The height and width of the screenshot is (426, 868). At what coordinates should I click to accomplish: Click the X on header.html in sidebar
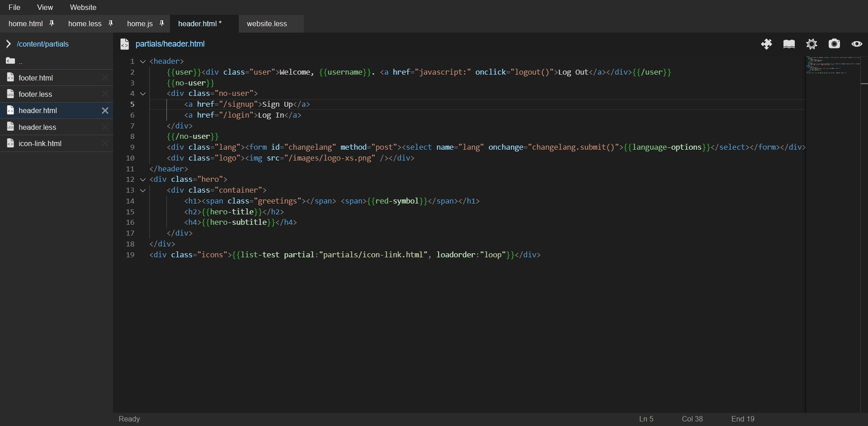pyautogui.click(x=105, y=110)
